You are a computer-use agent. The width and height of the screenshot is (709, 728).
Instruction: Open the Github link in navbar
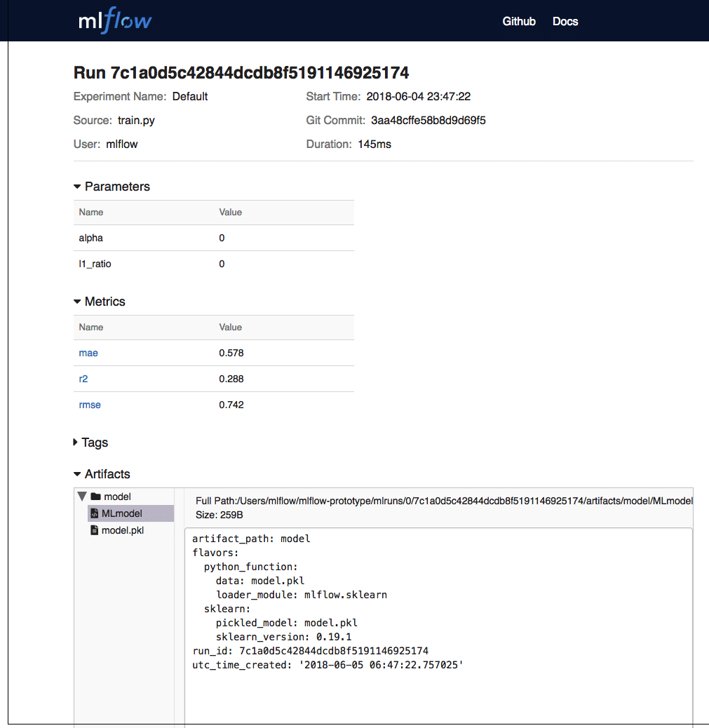pos(519,21)
